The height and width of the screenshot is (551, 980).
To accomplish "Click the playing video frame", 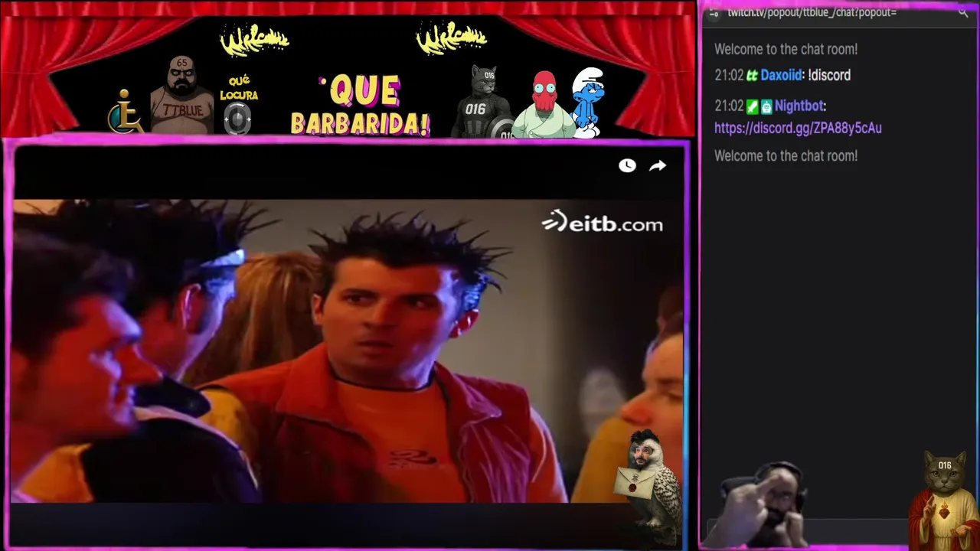I will (348, 350).
